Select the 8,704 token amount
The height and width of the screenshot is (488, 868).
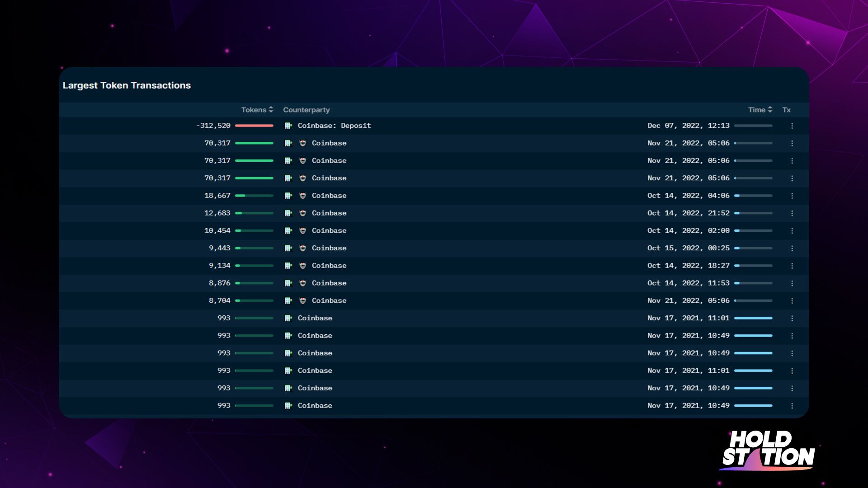pos(220,301)
